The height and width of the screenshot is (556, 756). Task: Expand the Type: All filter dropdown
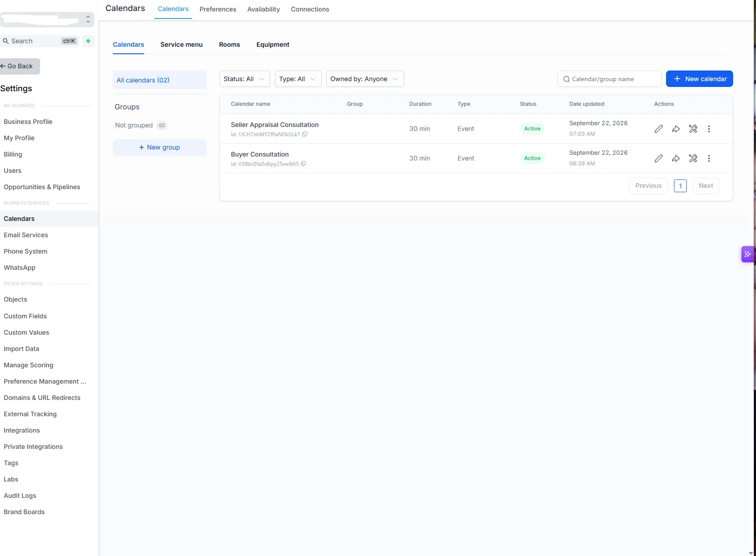(298, 79)
